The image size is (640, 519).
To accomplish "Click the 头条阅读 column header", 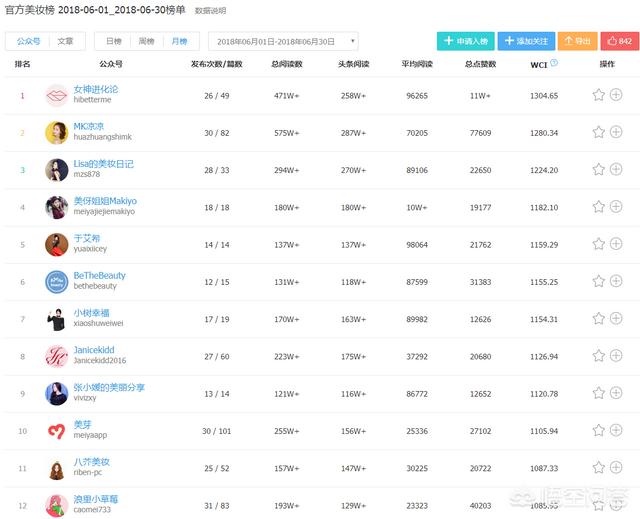I will point(353,64).
